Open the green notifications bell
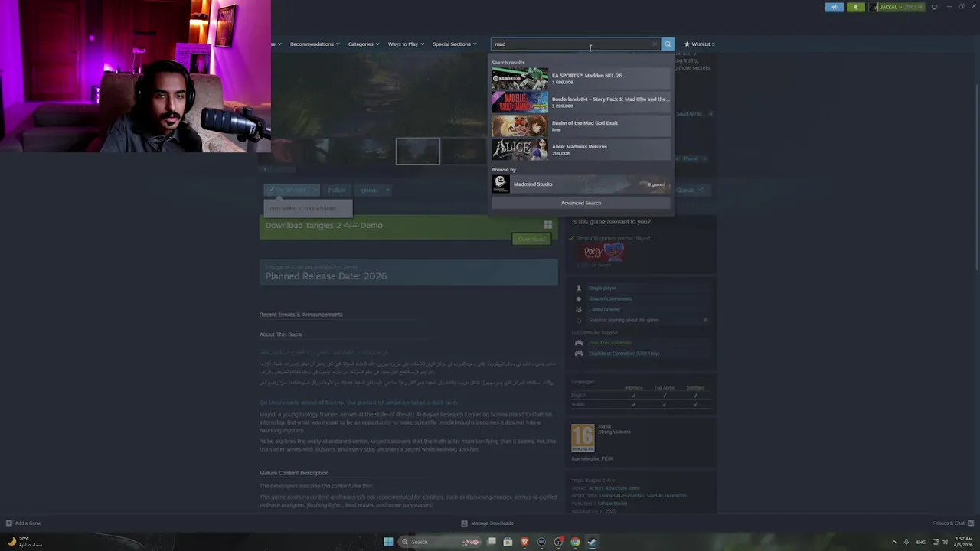Image resolution: width=980 pixels, height=551 pixels. pos(856,7)
